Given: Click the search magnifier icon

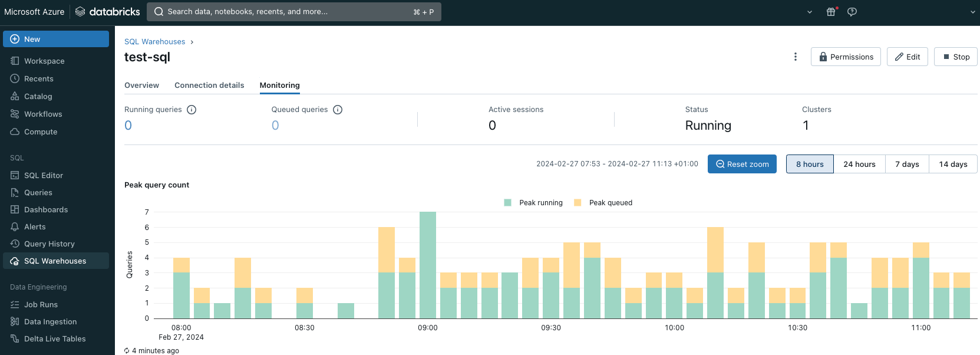Looking at the screenshot, I should (x=159, y=12).
